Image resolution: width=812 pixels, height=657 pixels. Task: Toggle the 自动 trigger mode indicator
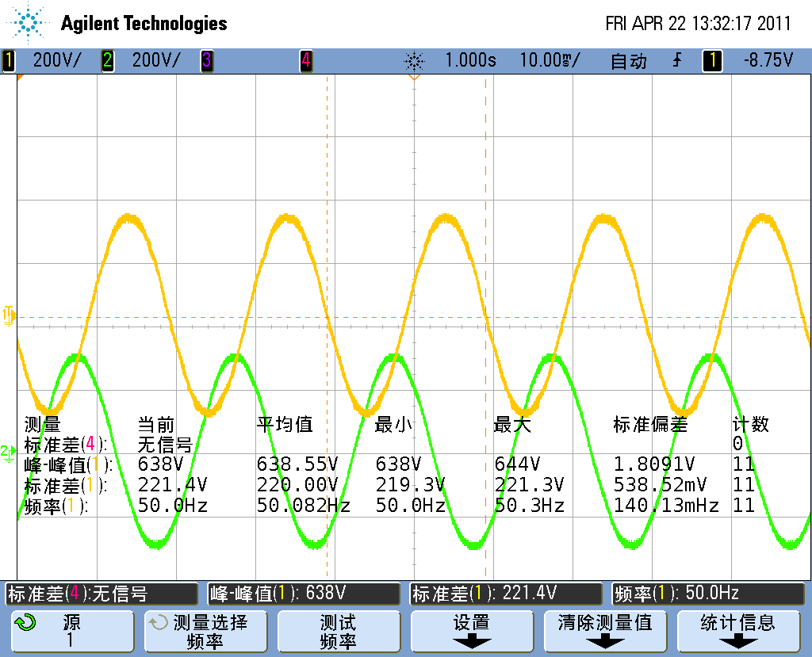628,60
